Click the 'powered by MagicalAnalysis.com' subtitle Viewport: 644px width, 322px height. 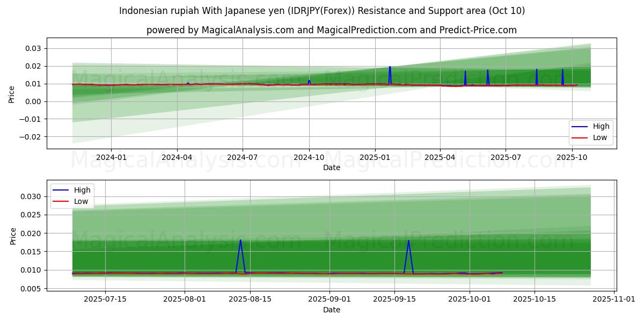tap(331, 30)
